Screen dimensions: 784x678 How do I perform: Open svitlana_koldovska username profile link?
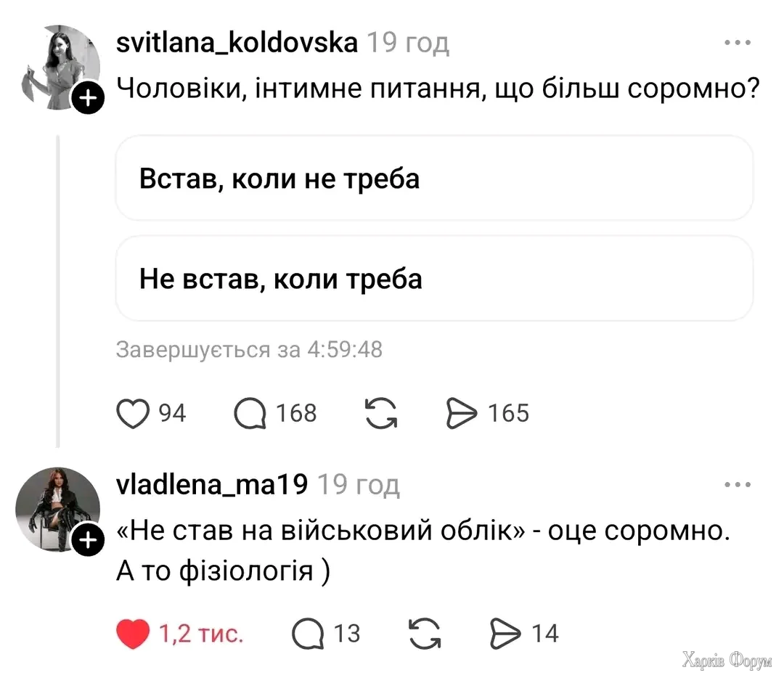click(237, 44)
